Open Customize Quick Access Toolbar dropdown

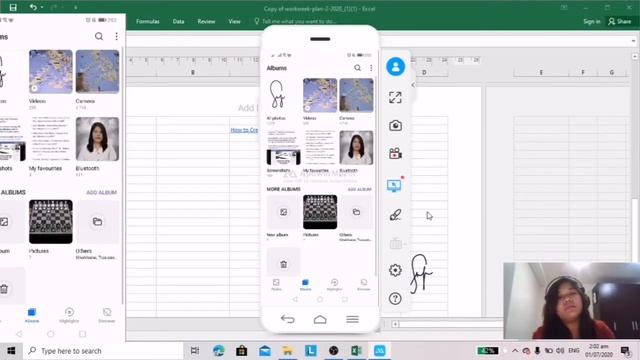pos(76,8)
